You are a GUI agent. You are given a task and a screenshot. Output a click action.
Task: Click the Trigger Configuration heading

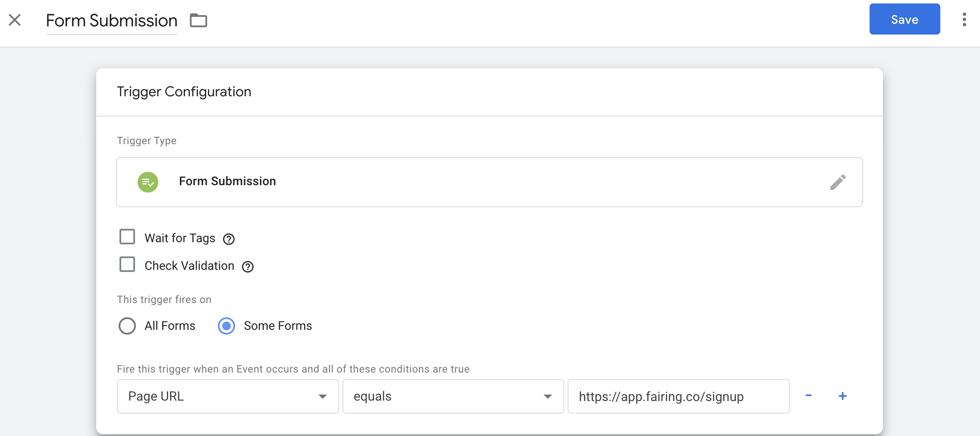(184, 92)
